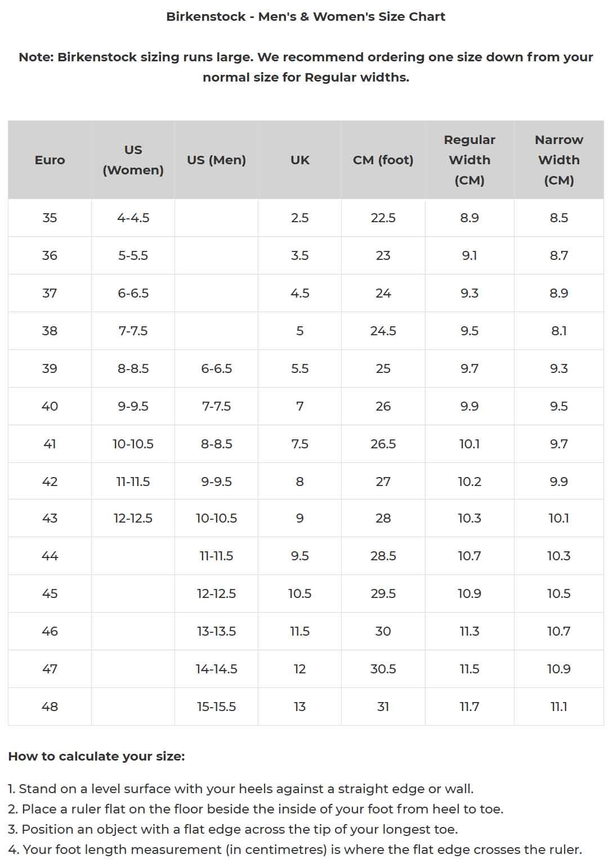Viewport: 613px width, 868px height.
Task: Click 'How to calculate your size' heading
Action: 96,757
